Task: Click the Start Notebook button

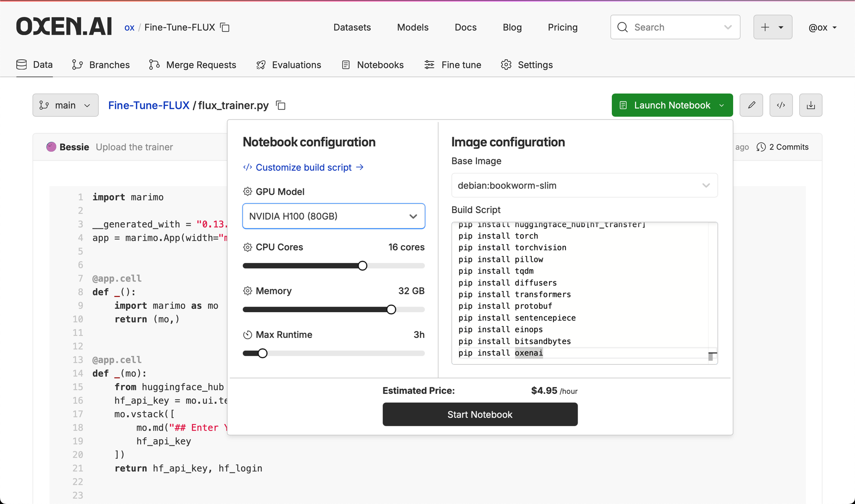Action: tap(480, 414)
